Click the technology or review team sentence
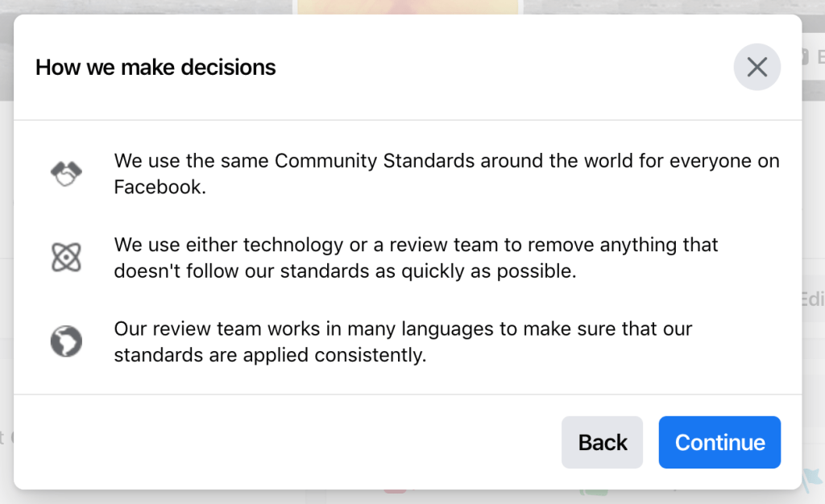Viewport: 825px width, 504px height. point(416,258)
